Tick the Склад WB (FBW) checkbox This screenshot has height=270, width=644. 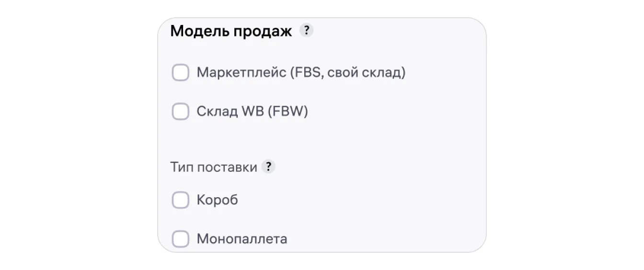pos(181,112)
